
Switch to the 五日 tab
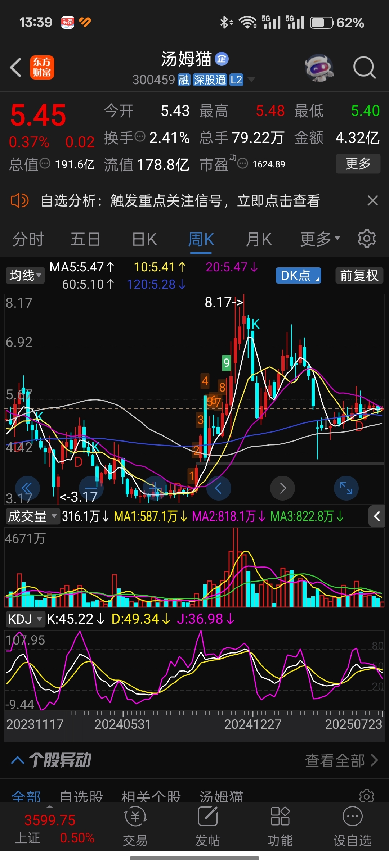[85, 239]
